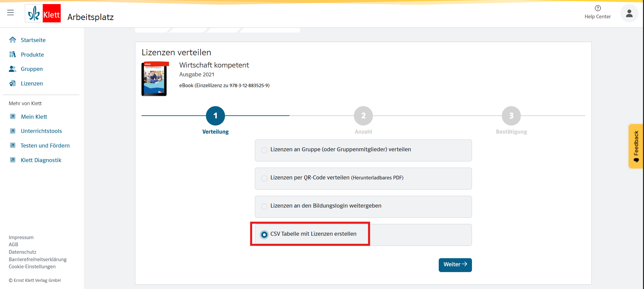Open the Impressum footer link
This screenshot has width=644, height=289.
(x=21, y=237)
